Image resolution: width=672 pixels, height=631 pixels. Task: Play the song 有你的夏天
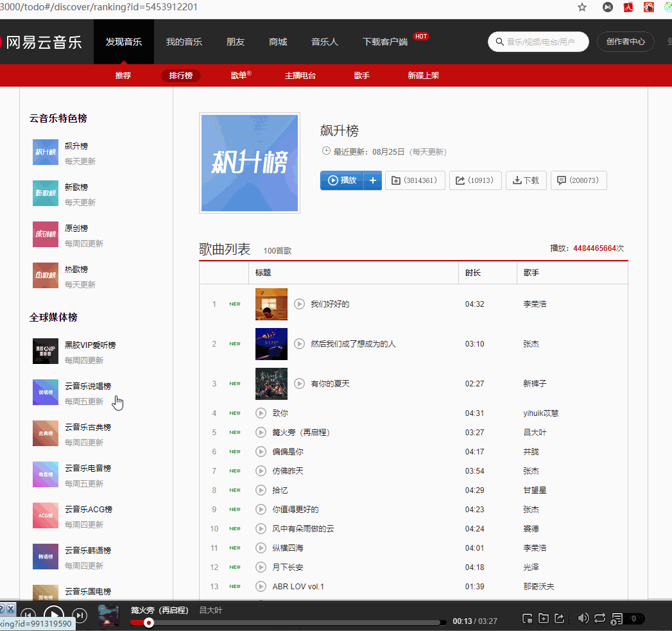click(299, 384)
